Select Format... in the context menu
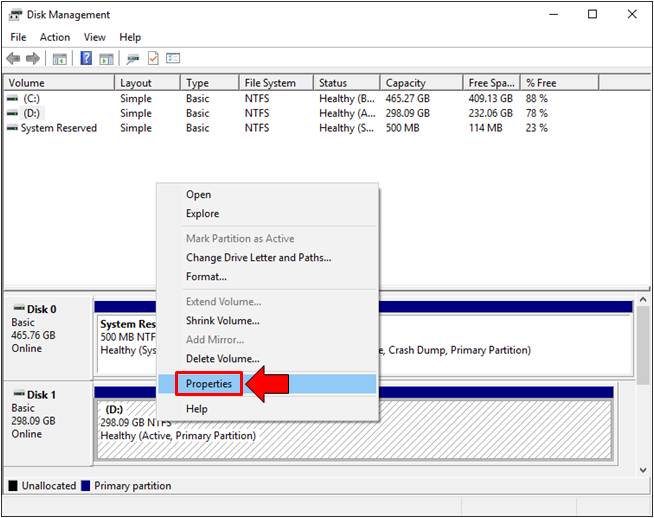The width and height of the screenshot is (654, 518). 267,277
